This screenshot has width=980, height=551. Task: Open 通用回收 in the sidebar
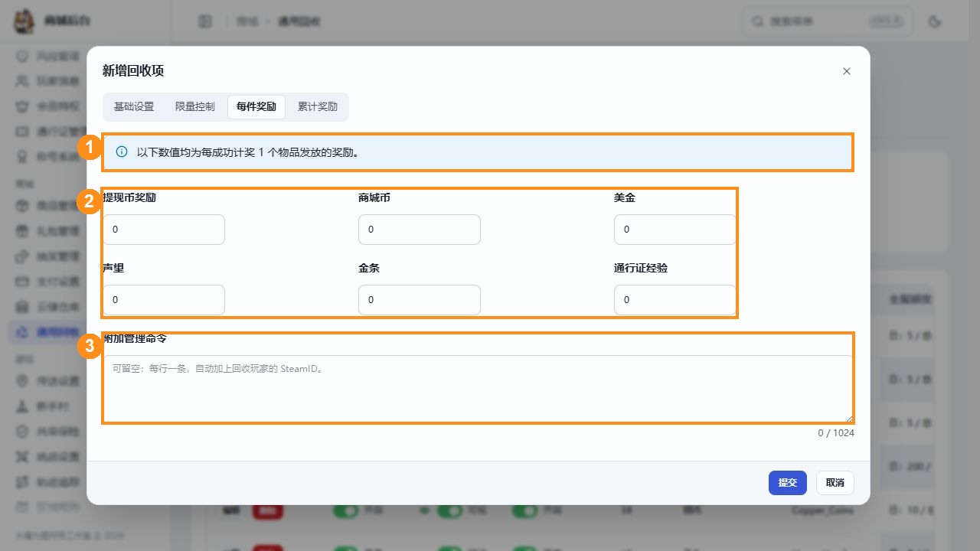(x=58, y=331)
